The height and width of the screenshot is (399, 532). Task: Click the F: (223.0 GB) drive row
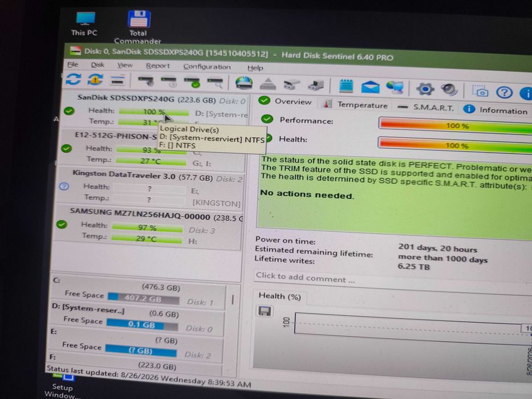click(136, 362)
